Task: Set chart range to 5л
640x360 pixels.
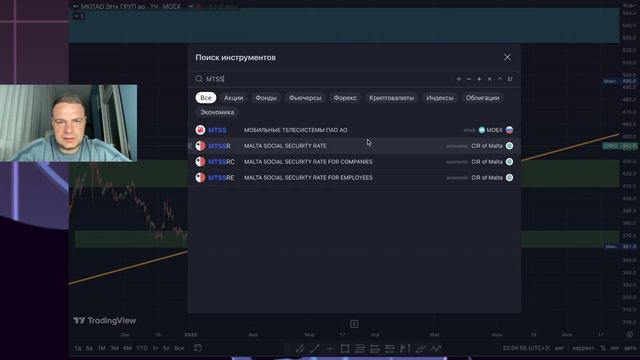Action: [x=166, y=348]
